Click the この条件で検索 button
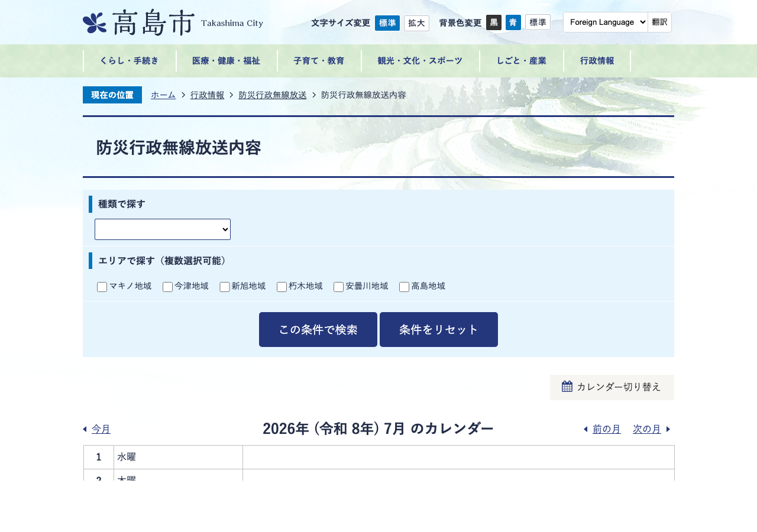Screen dimensions: 757x532 tap(318, 330)
